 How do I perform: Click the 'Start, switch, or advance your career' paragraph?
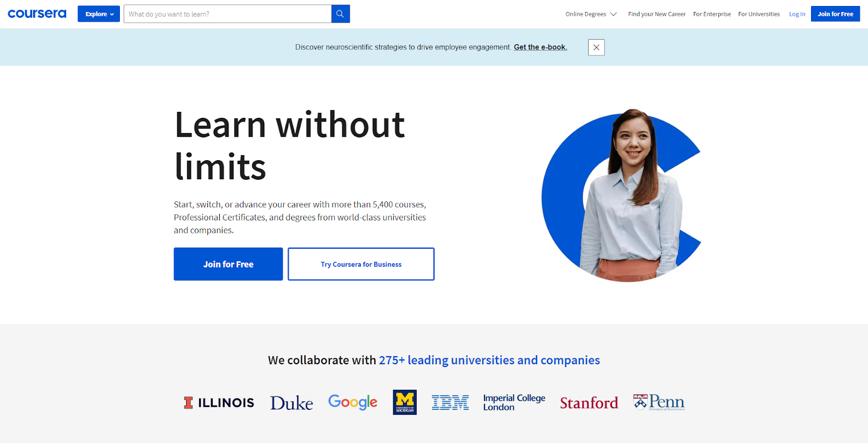pyautogui.click(x=300, y=217)
